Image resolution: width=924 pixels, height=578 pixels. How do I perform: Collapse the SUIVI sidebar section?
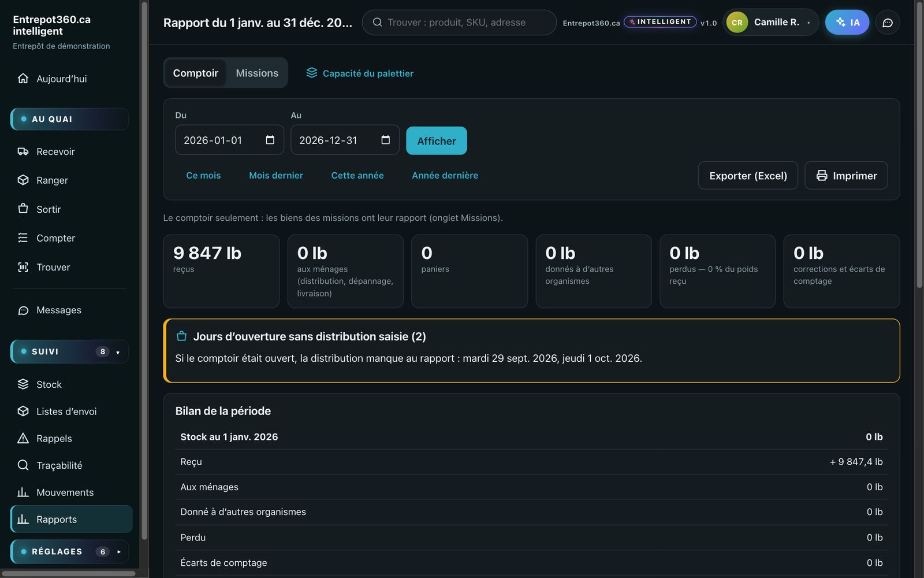pos(69,351)
